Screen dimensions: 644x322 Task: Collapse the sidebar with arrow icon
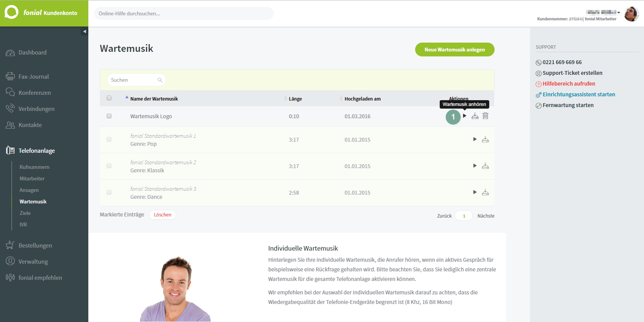(x=84, y=31)
